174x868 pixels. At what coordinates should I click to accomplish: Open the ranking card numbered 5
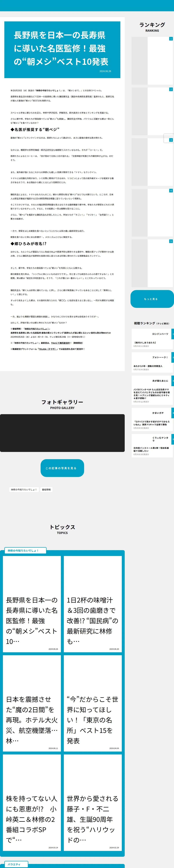tap(152, 263)
